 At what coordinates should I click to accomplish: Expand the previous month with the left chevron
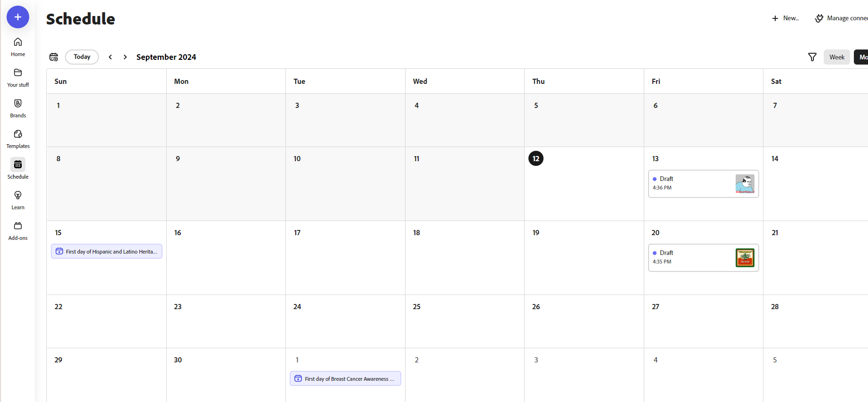coord(110,57)
